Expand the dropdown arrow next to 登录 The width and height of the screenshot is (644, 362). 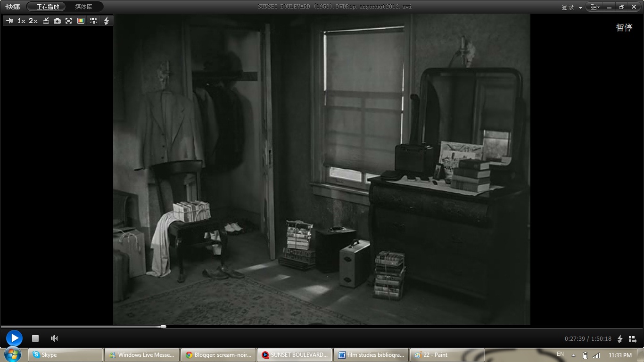click(x=580, y=8)
